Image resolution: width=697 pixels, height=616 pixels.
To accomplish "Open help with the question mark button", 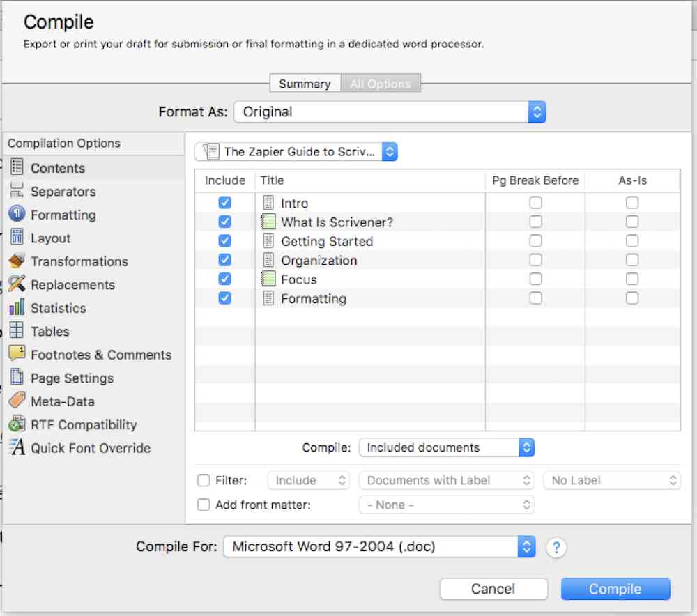I will [556, 547].
